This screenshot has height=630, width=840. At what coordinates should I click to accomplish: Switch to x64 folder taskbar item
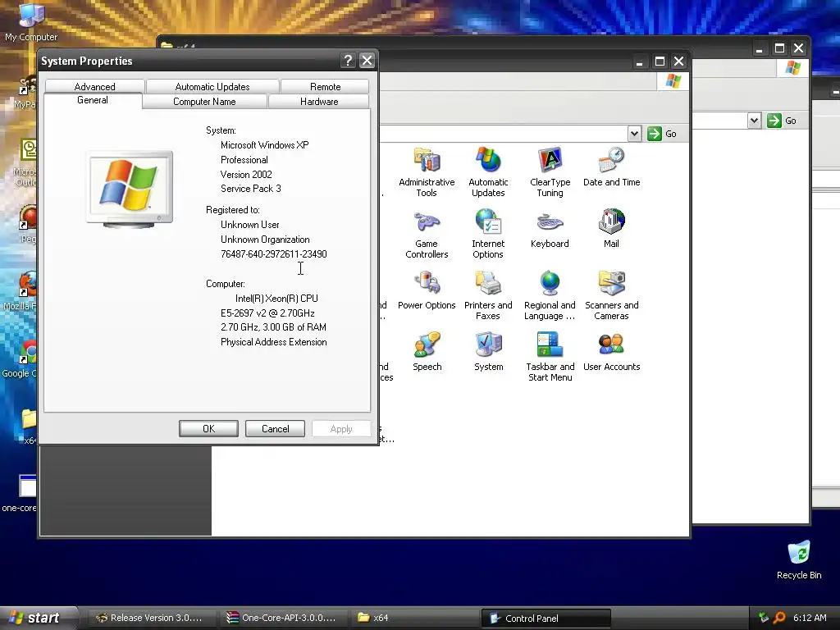(413, 618)
